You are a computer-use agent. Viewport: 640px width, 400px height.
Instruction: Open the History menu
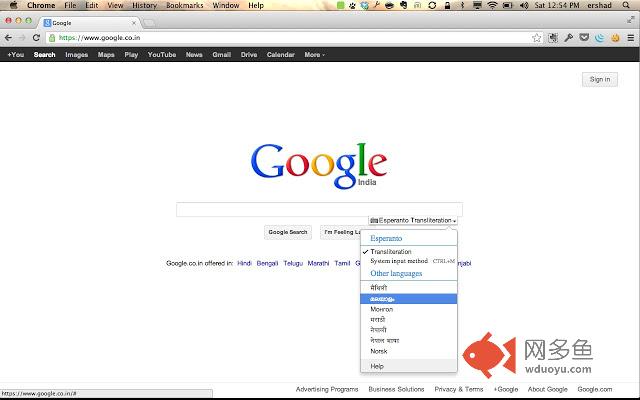[x=144, y=5]
